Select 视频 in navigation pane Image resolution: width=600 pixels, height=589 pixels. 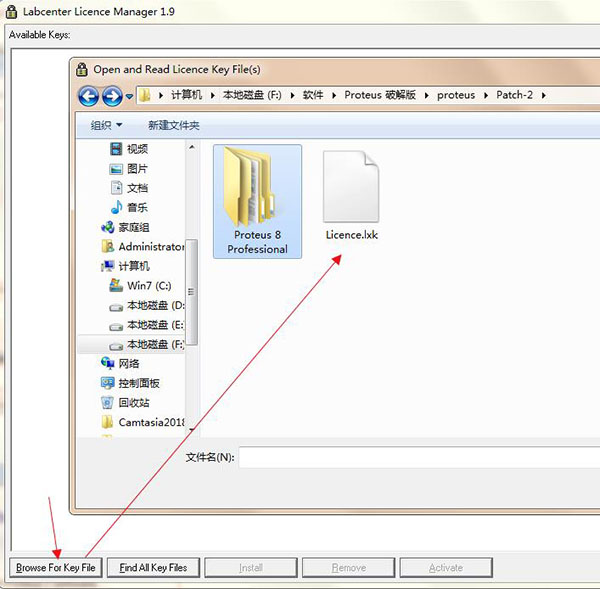click(129, 148)
